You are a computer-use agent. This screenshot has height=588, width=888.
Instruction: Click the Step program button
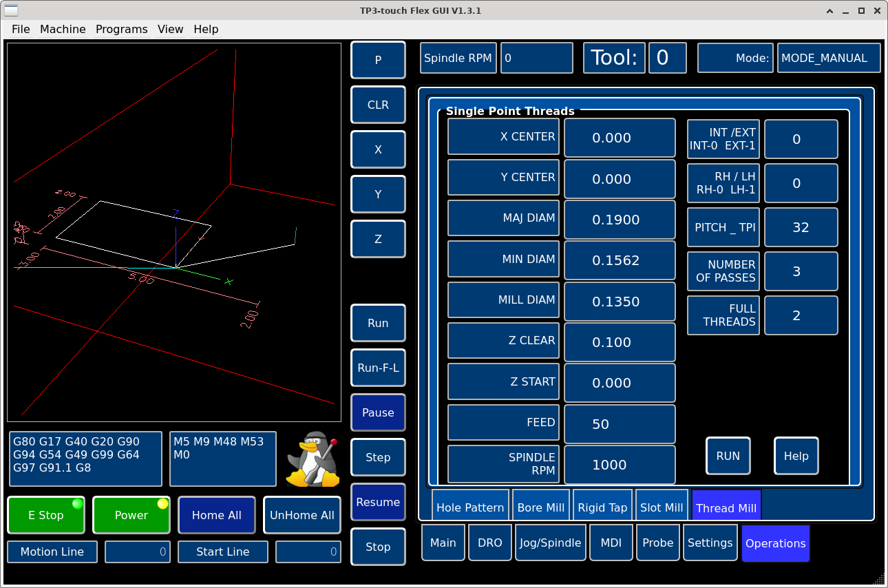pyautogui.click(x=378, y=457)
